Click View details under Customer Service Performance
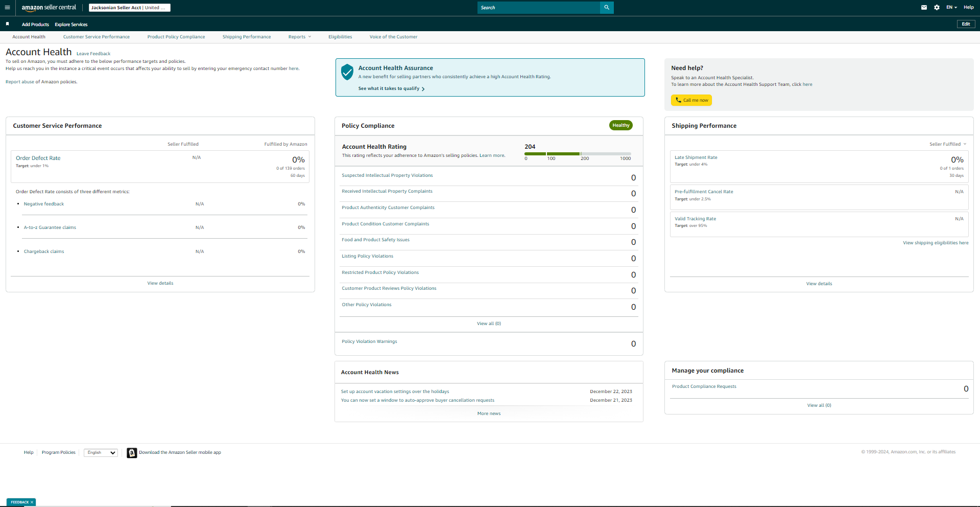Image resolution: width=980 pixels, height=507 pixels. [x=160, y=283]
